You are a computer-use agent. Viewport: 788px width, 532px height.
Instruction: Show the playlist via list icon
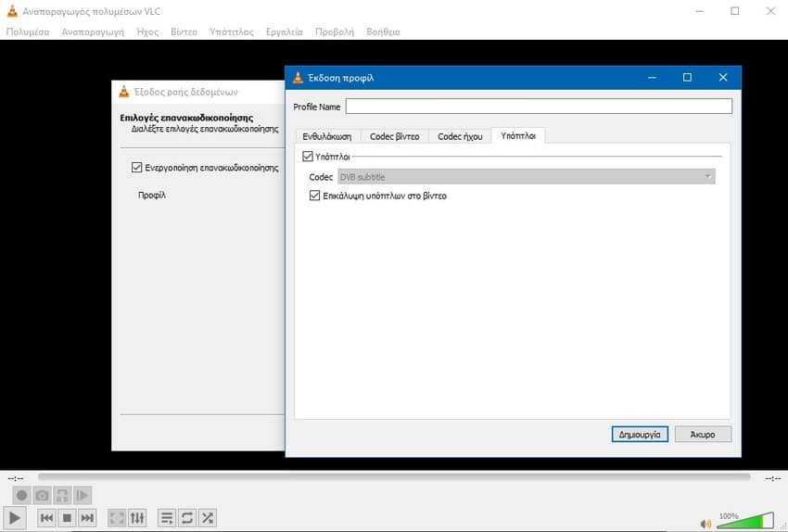(x=166, y=517)
